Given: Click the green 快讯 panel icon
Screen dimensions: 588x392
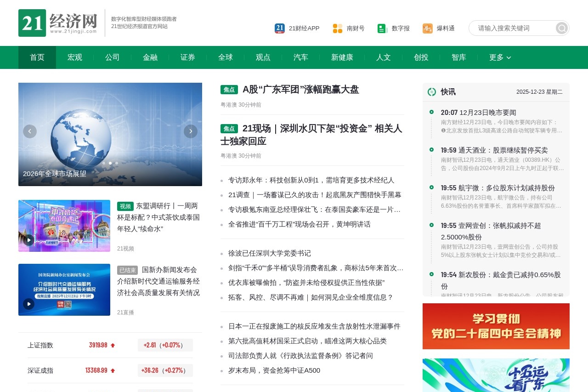Looking at the screenshot, I should tap(431, 92).
